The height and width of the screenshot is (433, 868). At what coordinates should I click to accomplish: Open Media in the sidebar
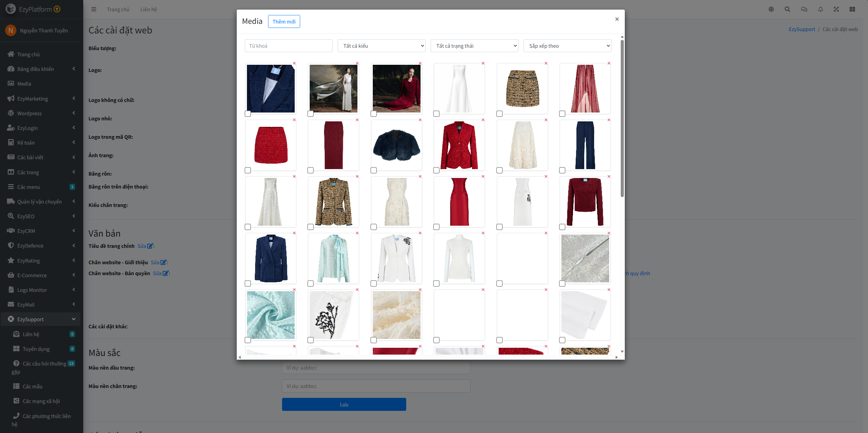point(24,84)
